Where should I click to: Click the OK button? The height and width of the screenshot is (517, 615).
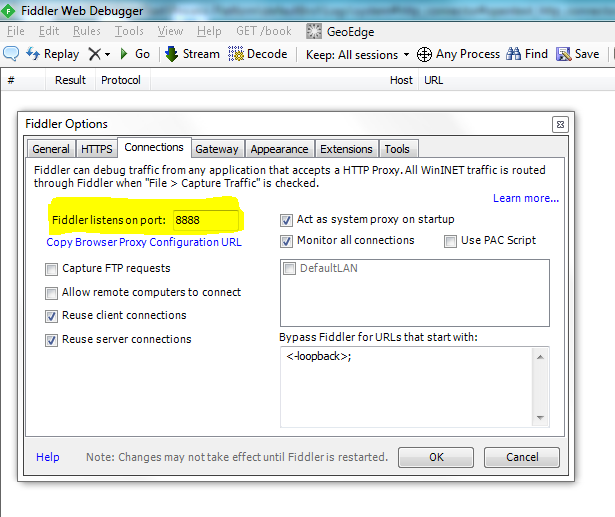[436, 457]
